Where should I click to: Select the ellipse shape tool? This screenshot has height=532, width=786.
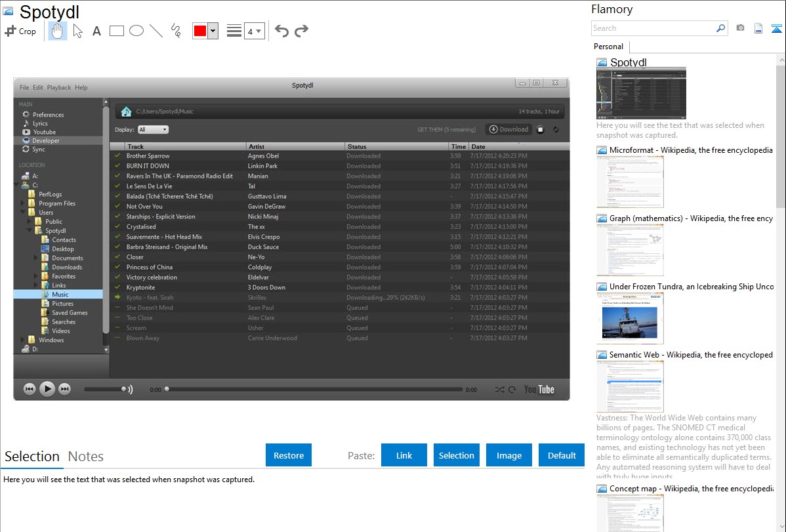coord(136,31)
